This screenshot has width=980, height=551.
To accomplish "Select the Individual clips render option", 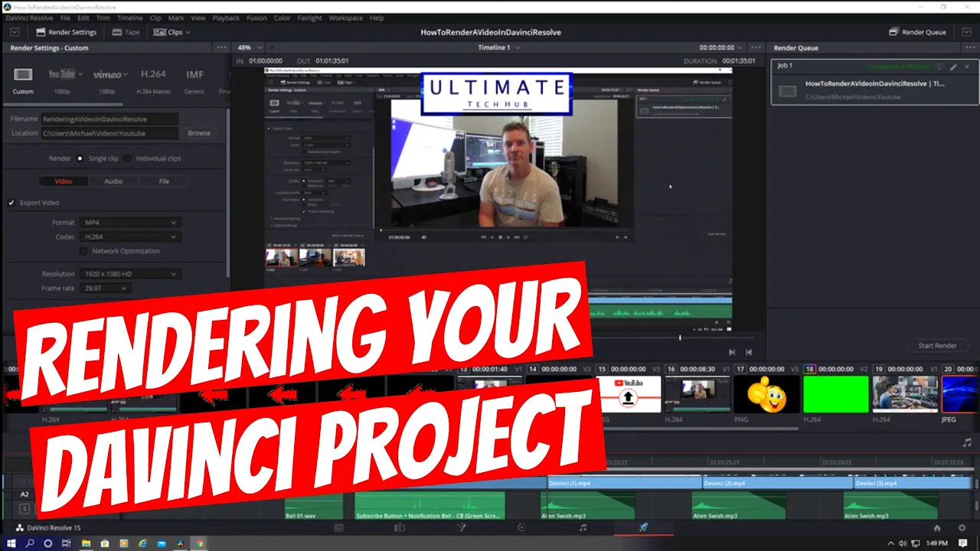I will coord(128,158).
